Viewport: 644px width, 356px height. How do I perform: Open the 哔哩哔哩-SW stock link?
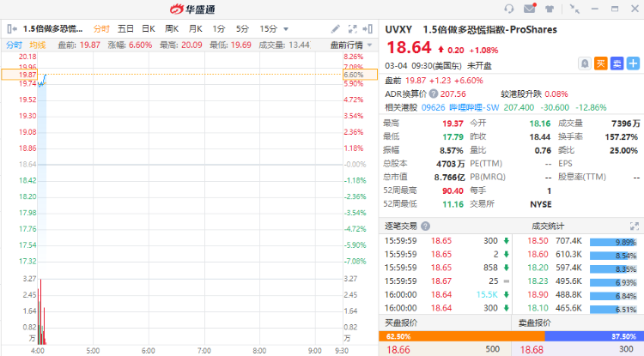[x=474, y=107]
